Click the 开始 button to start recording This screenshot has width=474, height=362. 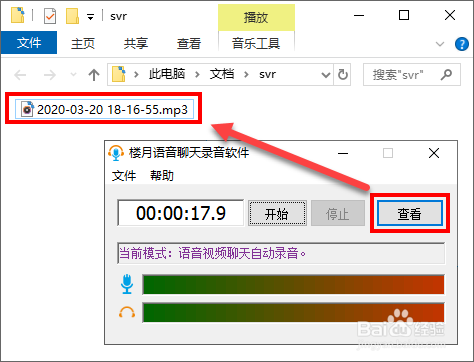[x=277, y=213]
